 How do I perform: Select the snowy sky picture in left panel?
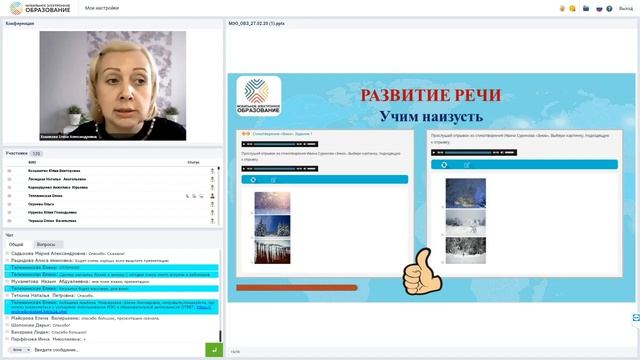tap(272, 202)
